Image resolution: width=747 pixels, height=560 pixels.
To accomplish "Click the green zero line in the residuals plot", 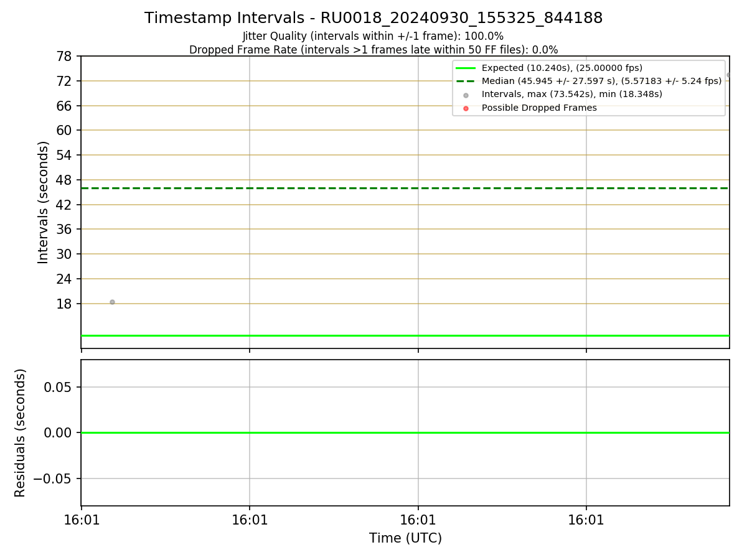I will [x=405, y=432].
